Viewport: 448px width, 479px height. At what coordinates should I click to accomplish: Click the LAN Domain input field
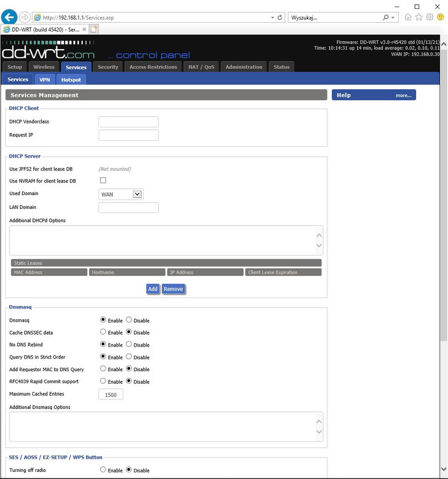(x=128, y=207)
